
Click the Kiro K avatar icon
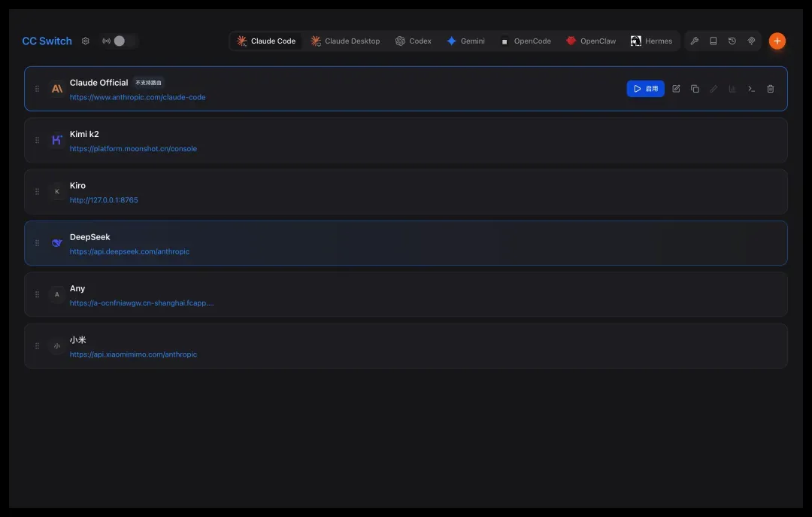57,191
